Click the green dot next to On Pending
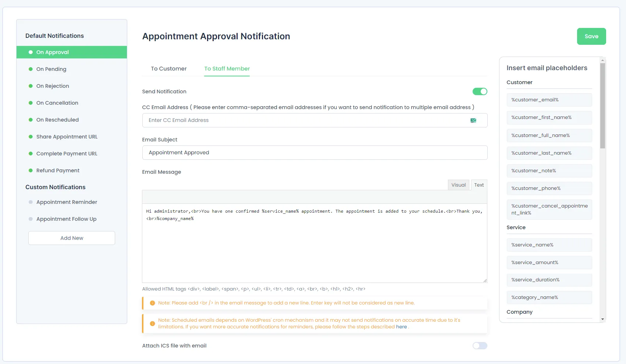This screenshot has width=626, height=364. point(31,69)
